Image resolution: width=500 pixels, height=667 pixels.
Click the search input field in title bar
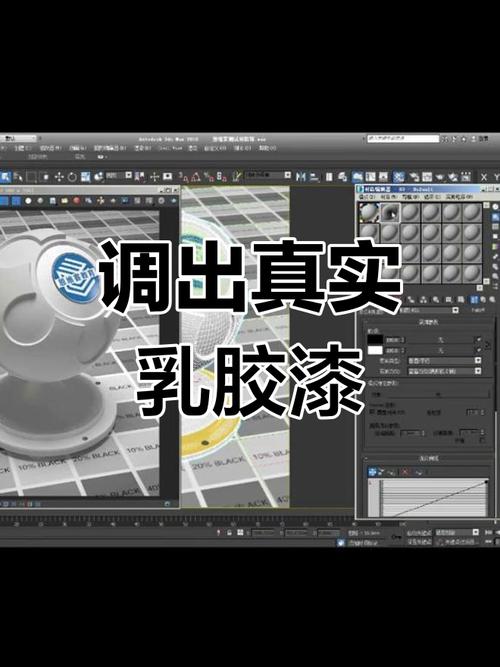click(x=403, y=139)
